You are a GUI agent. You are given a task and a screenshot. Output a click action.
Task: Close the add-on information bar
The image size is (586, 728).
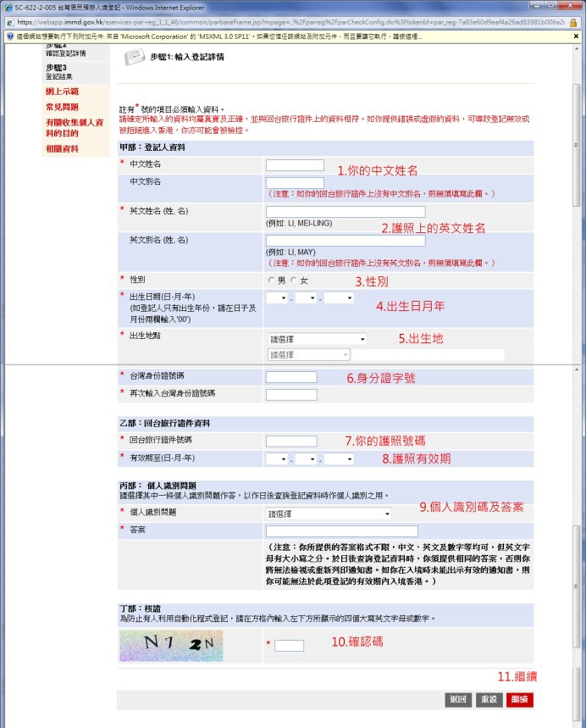[576, 36]
